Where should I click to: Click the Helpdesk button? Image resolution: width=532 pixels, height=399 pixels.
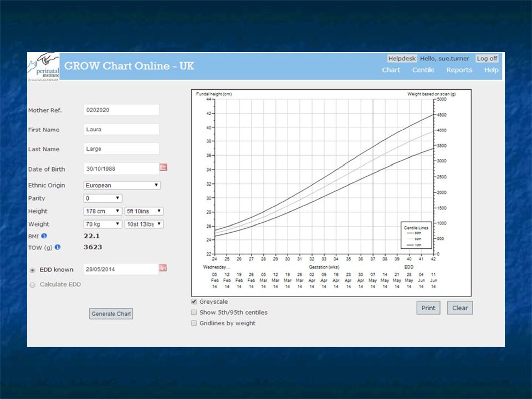(402, 58)
